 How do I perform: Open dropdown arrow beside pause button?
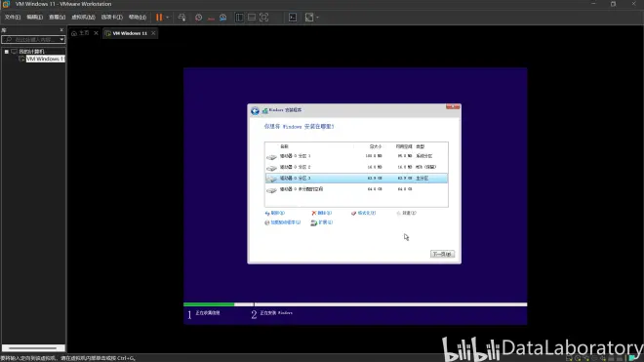coord(168,18)
